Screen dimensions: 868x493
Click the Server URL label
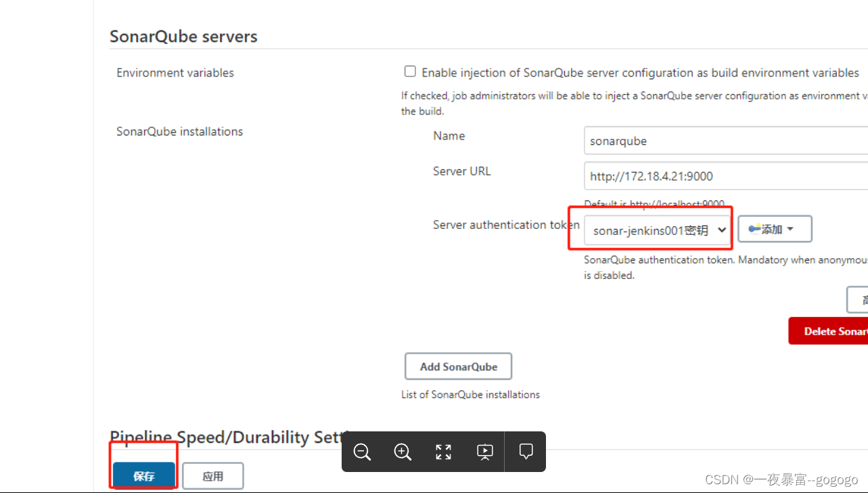click(462, 171)
